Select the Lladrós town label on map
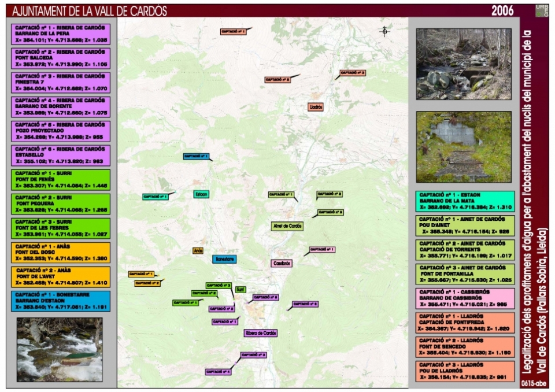555x392 pixels. point(316,107)
